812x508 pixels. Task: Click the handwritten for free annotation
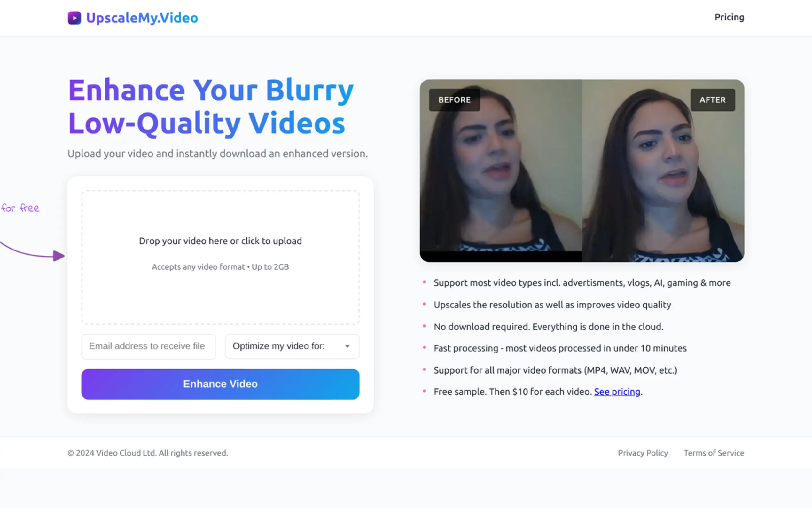point(20,208)
